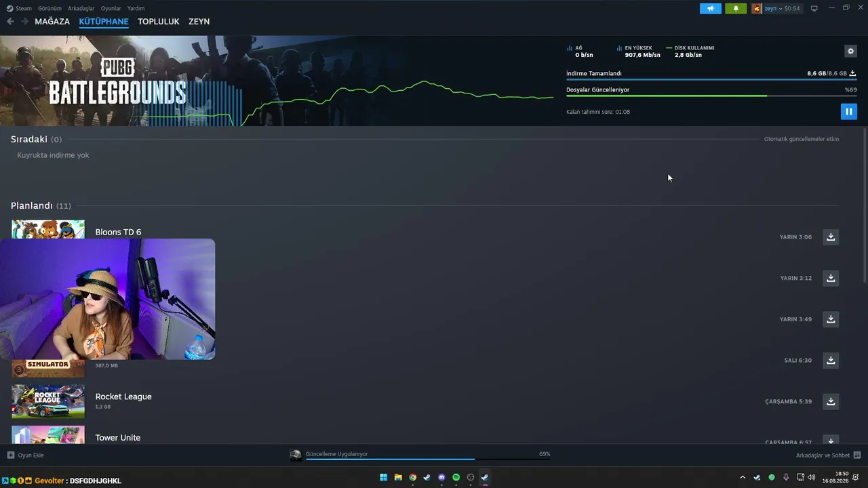
Task: Open the announcements megaphone button
Action: click(711, 9)
